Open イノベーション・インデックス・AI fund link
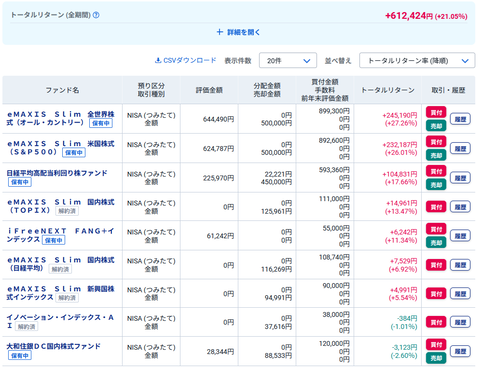 tap(60, 321)
